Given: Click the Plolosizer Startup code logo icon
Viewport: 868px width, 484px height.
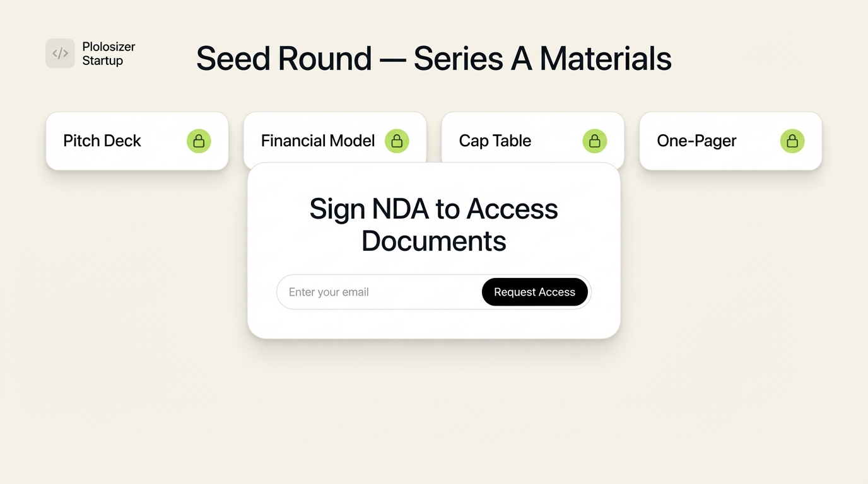Looking at the screenshot, I should [x=60, y=53].
